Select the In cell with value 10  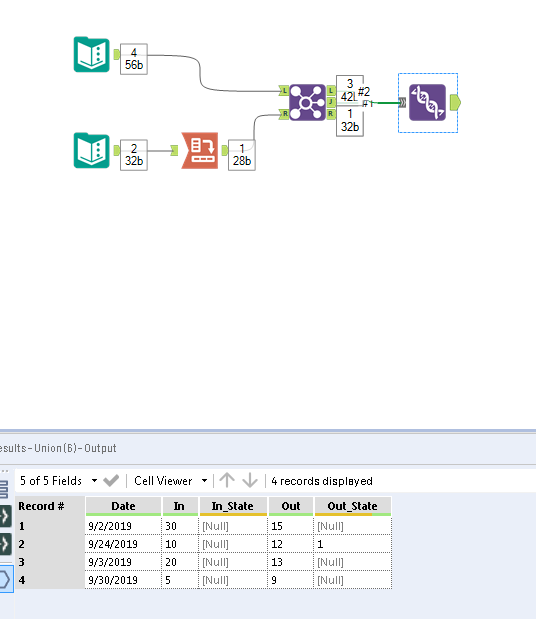(180, 544)
